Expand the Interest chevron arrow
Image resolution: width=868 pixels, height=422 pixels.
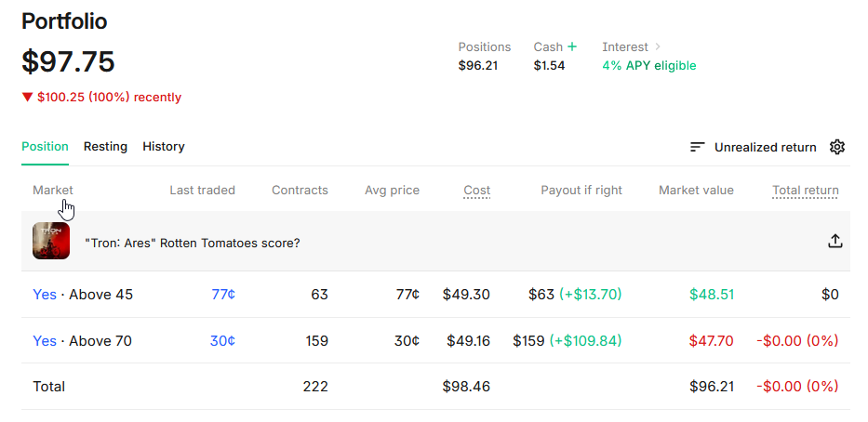(x=658, y=46)
